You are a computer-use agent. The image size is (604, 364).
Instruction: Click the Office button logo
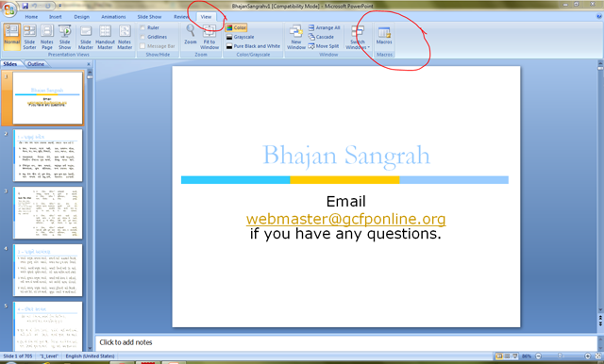click(x=8, y=9)
